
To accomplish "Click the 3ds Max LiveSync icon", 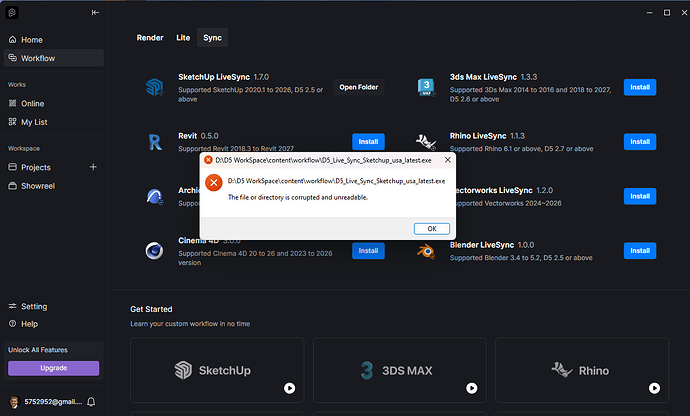I will click(426, 87).
